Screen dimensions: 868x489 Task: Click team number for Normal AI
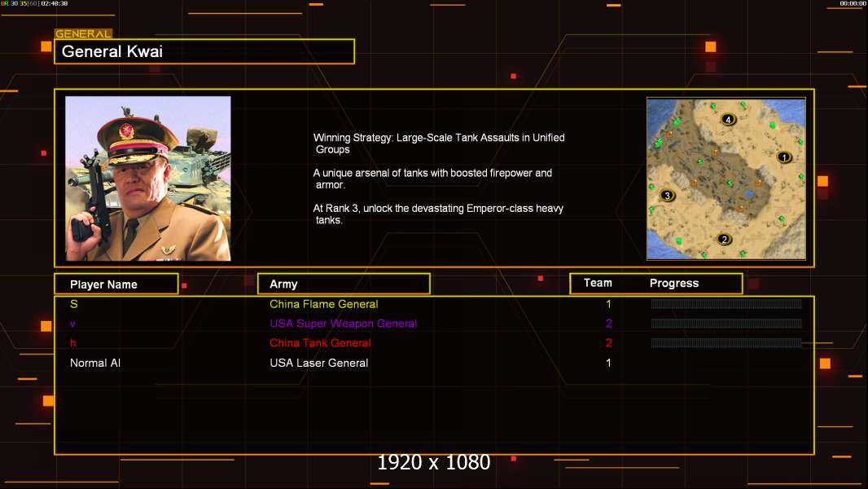point(608,363)
